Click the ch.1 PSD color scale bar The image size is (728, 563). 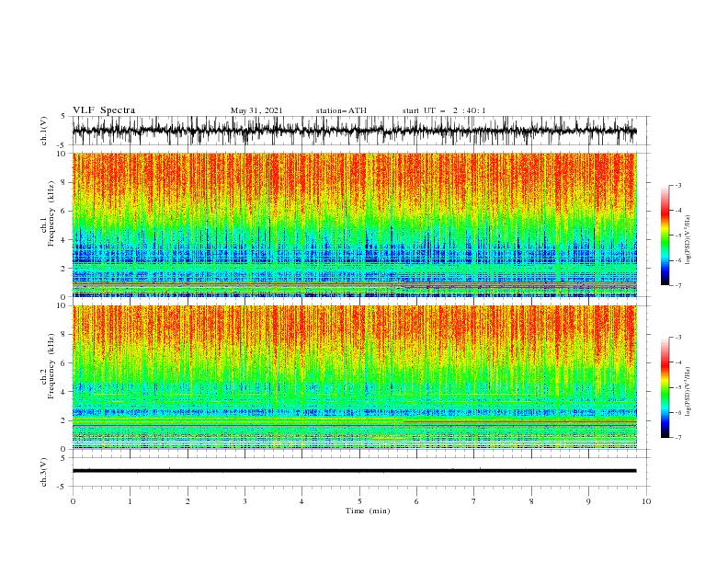click(665, 236)
